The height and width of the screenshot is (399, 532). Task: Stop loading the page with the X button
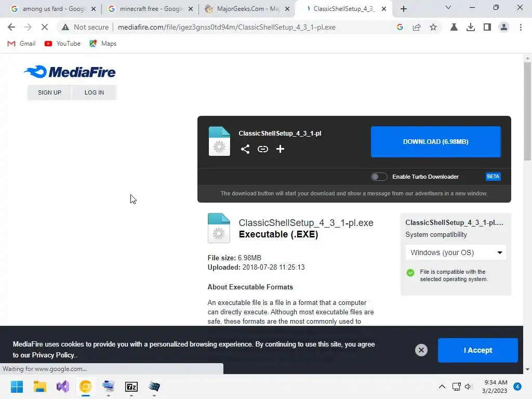pyautogui.click(x=45, y=27)
